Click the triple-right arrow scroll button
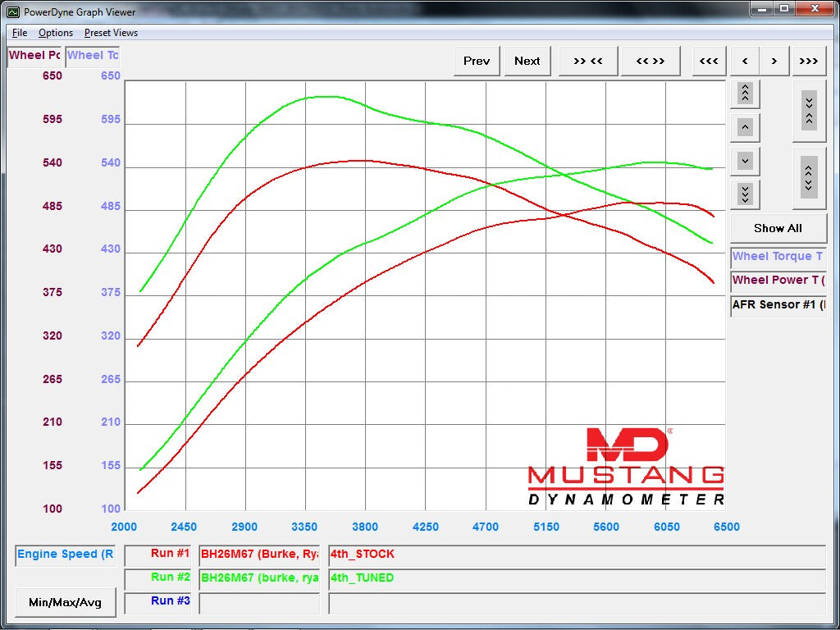The height and width of the screenshot is (630, 840). [x=808, y=61]
